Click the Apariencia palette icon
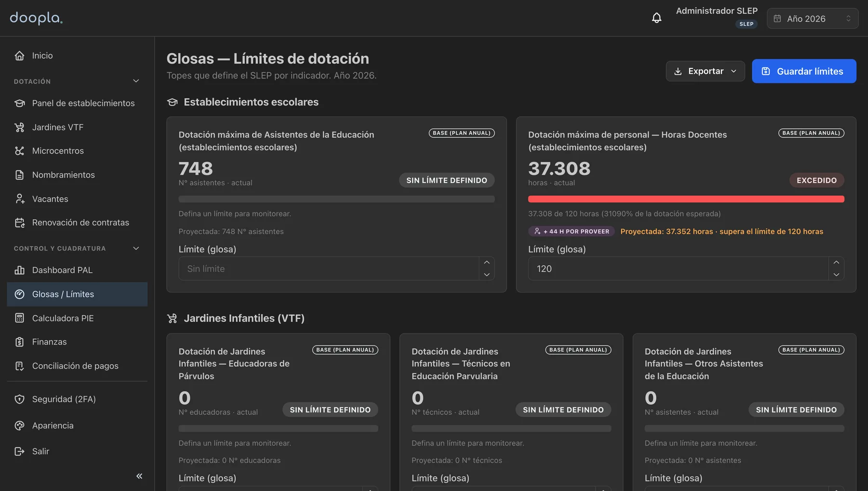The height and width of the screenshot is (491, 868). (x=19, y=425)
